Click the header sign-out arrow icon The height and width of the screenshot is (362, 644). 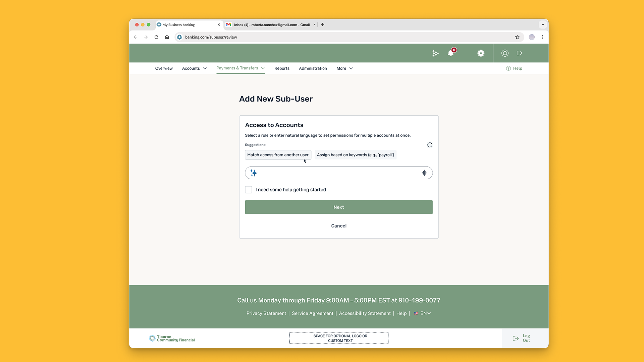[x=520, y=53]
